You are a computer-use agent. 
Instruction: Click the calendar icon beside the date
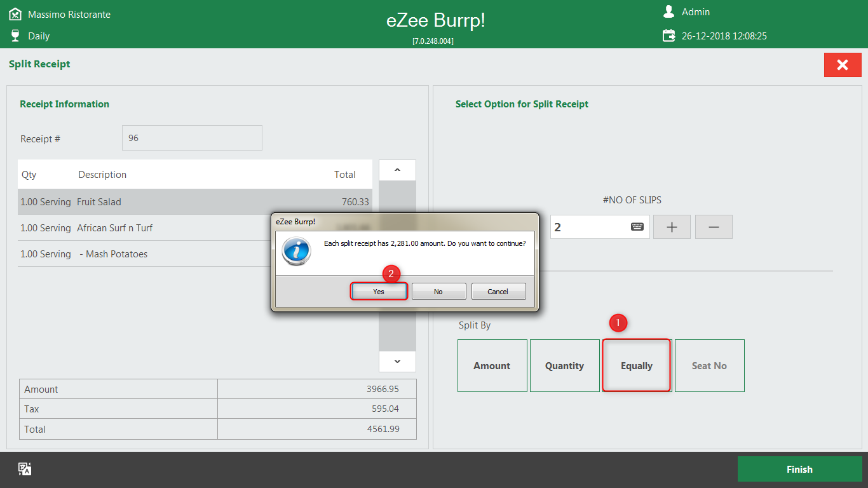click(x=668, y=36)
